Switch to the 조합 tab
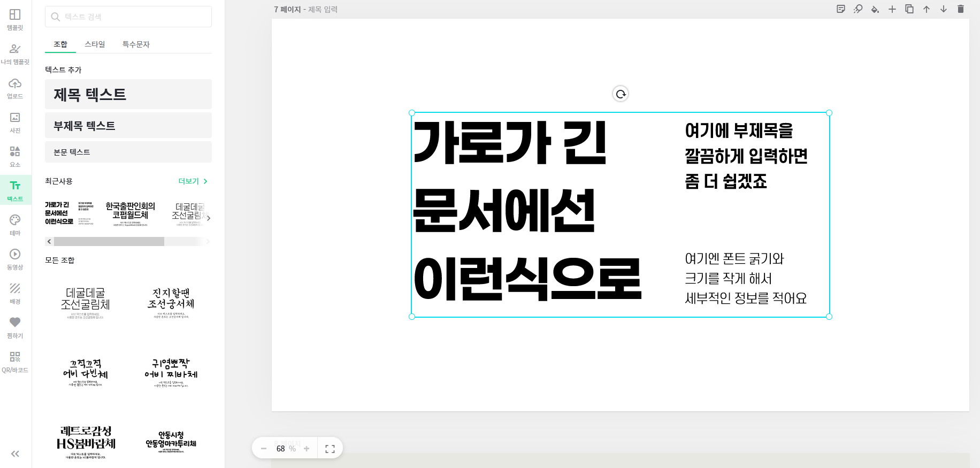Viewport: 980px width, 468px height. click(x=60, y=44)
